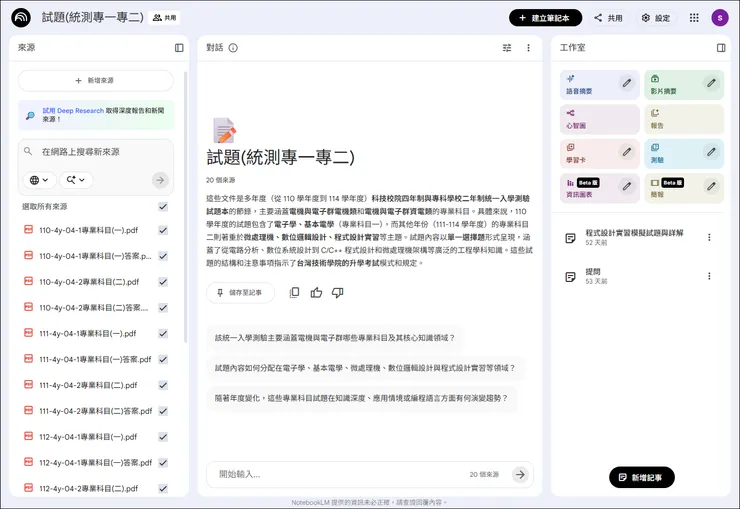Click the 110-4y-04-1專業科目(一).pdf file icon
The image size is (740, 509).
point(28,230)
